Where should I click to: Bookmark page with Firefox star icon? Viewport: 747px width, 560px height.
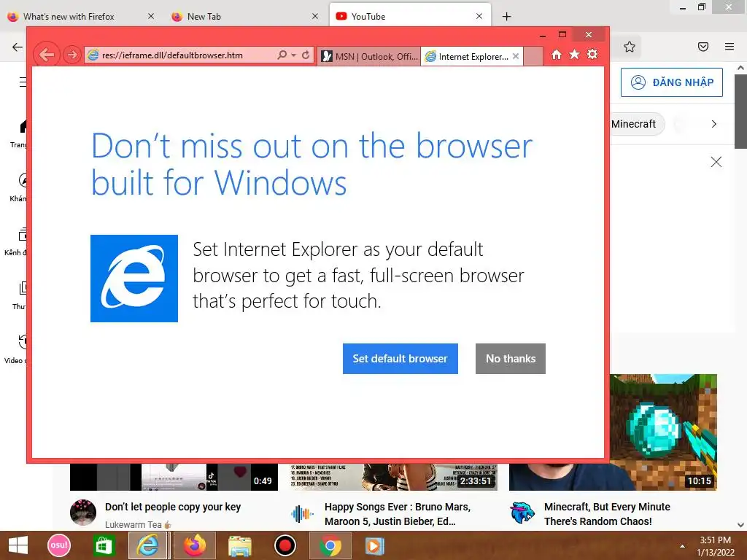[x=630, y=47]
